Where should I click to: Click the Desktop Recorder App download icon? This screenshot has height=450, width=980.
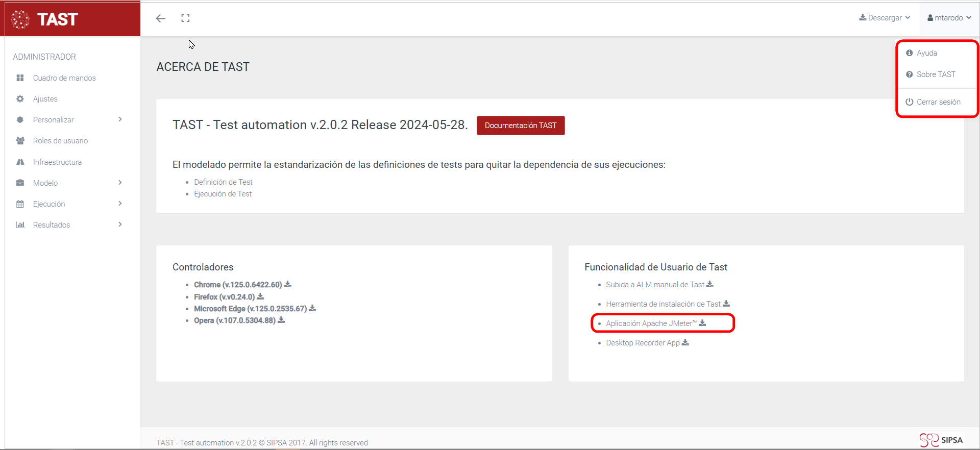click(685, 342)
